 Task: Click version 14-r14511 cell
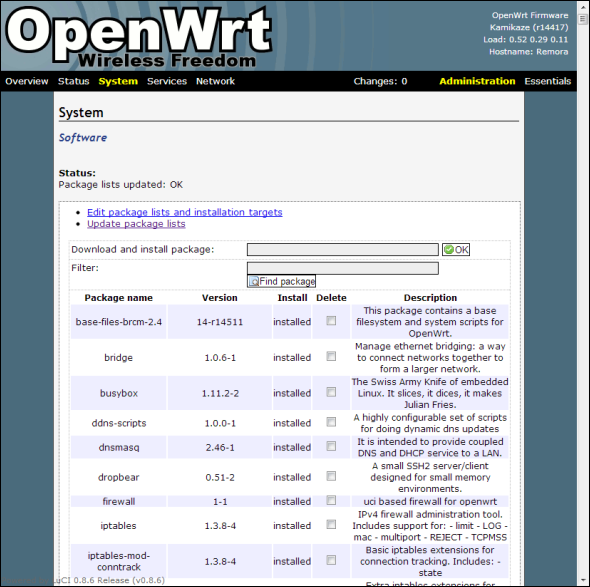(x=220, y=322)
